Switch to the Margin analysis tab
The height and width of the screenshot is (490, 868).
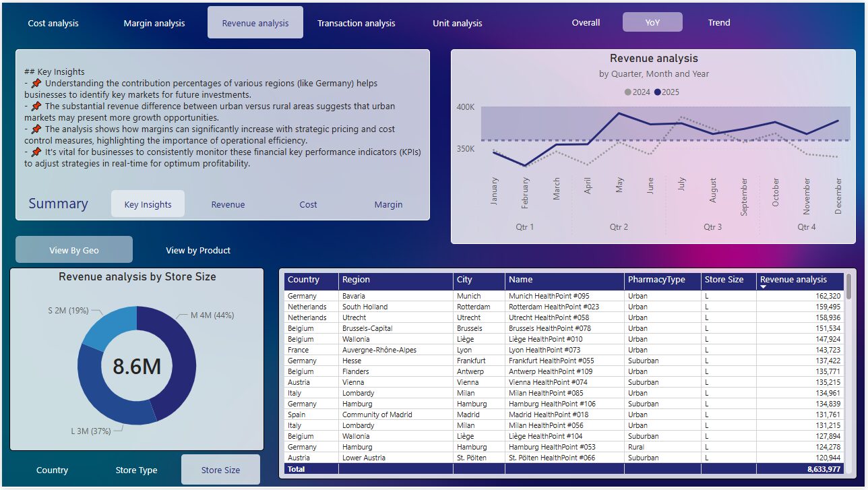point(154,23)
